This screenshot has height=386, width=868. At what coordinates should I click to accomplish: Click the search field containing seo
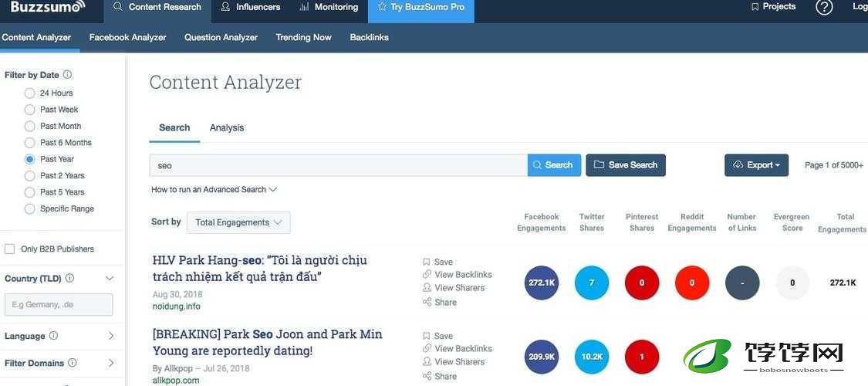(338, 165)
